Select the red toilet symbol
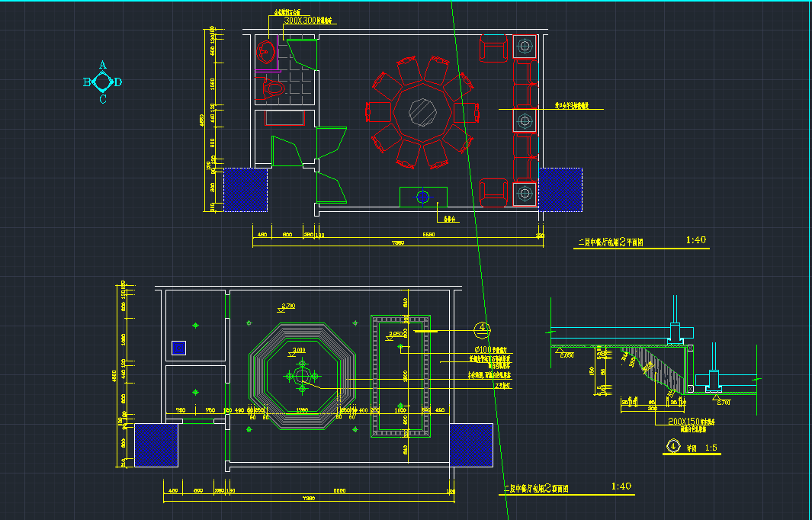 pos(271,88)
